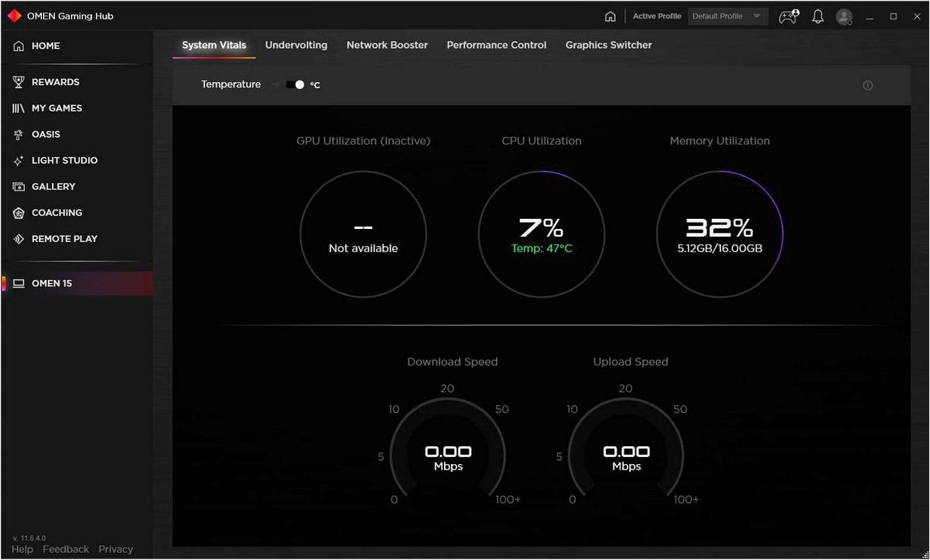930x560 pixels.
Task: Click the OMEN 15 laptop icon
Action: 19,284
